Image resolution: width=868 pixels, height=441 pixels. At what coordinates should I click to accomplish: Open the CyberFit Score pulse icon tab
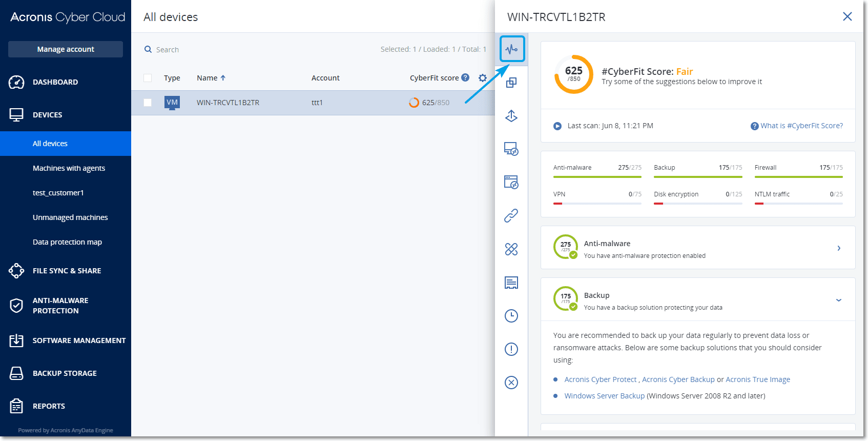click(512, 49)
